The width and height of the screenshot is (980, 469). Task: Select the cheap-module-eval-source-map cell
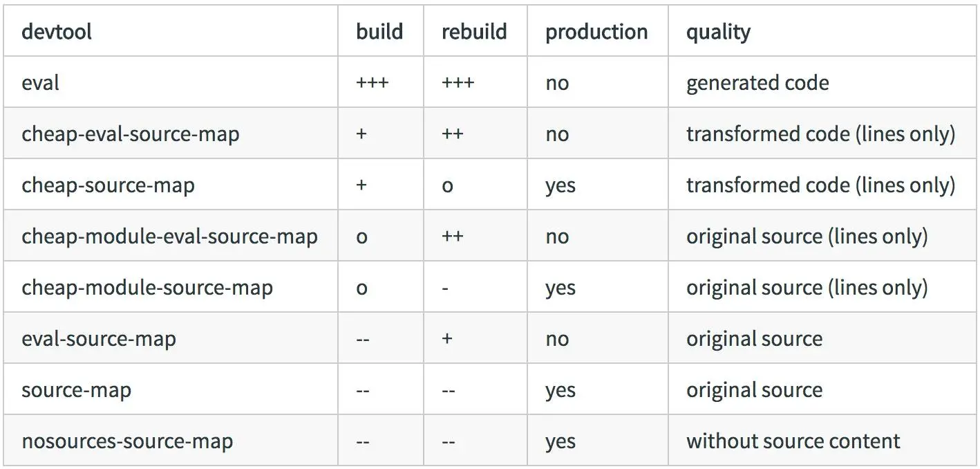click(x=169, y=237)
